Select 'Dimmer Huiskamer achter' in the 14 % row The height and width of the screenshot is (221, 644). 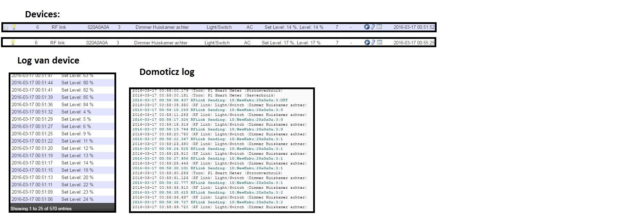point(162,27)
